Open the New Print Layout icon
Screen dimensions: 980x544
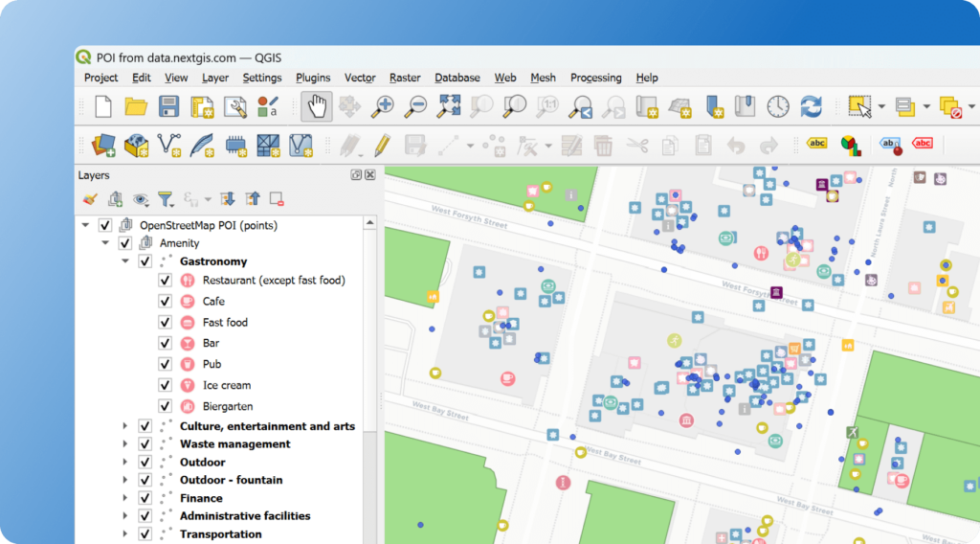coord(202,107)
